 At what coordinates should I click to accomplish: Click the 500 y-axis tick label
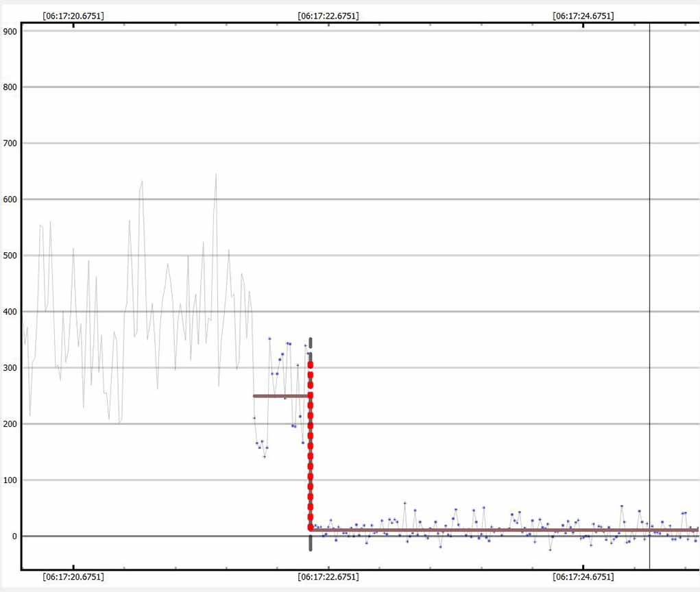click(10, 256)
